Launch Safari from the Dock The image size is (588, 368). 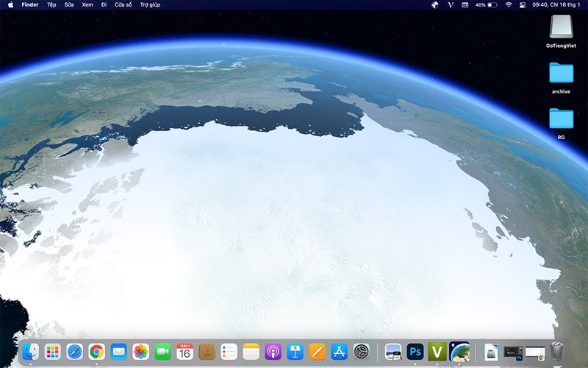[x=75, y=352]
